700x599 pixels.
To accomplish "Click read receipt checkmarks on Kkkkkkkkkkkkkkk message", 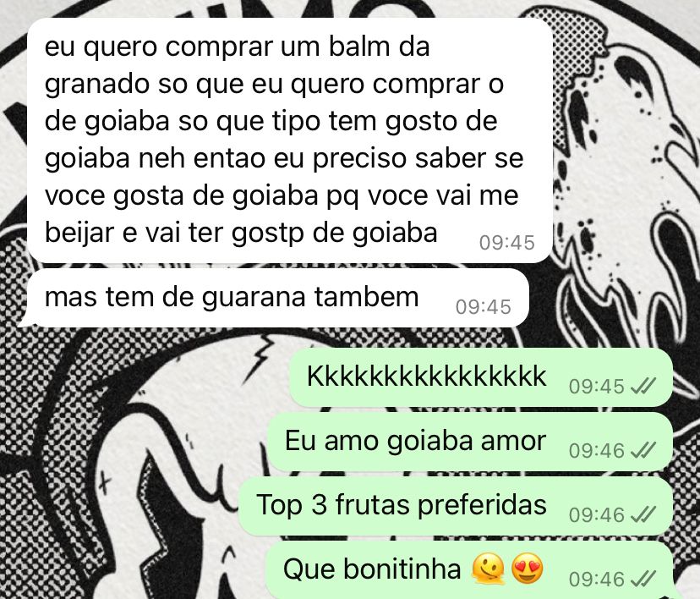I will 643,386.
